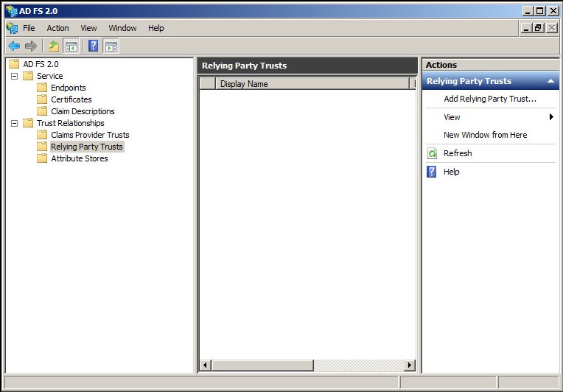
Task: Open the Window menu
Action: 122,28
